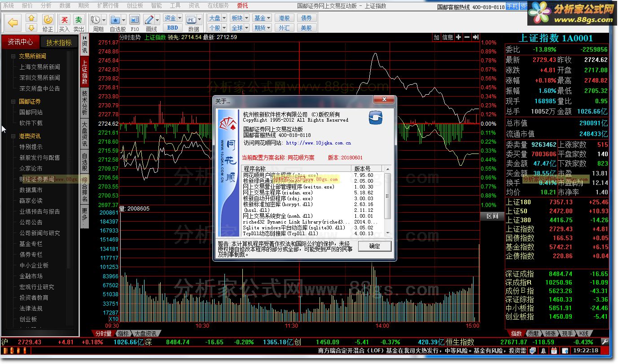Click the green 卖出 sell icon
618x364 pixels.
click(x=79, y=20)
